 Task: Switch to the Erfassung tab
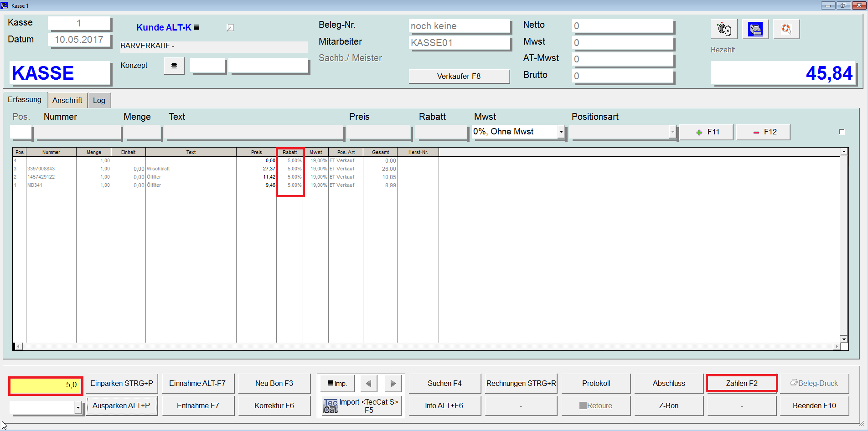25,100
